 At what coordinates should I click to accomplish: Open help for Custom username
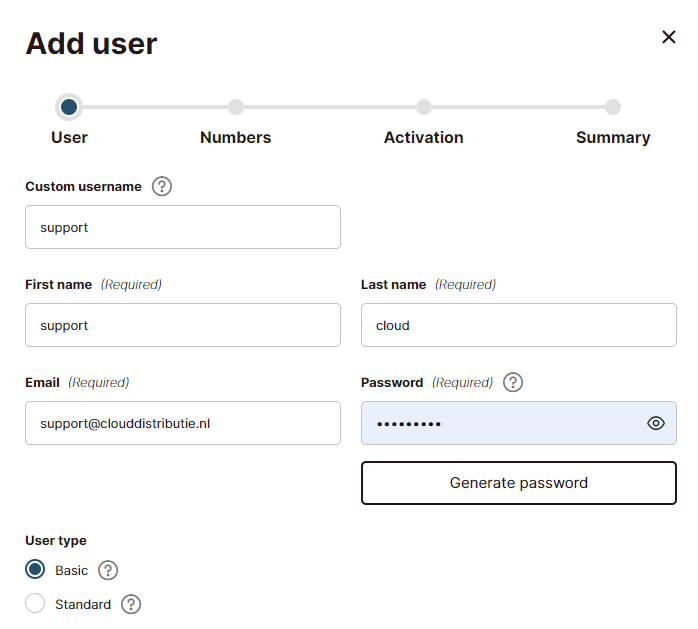[162, 186]
